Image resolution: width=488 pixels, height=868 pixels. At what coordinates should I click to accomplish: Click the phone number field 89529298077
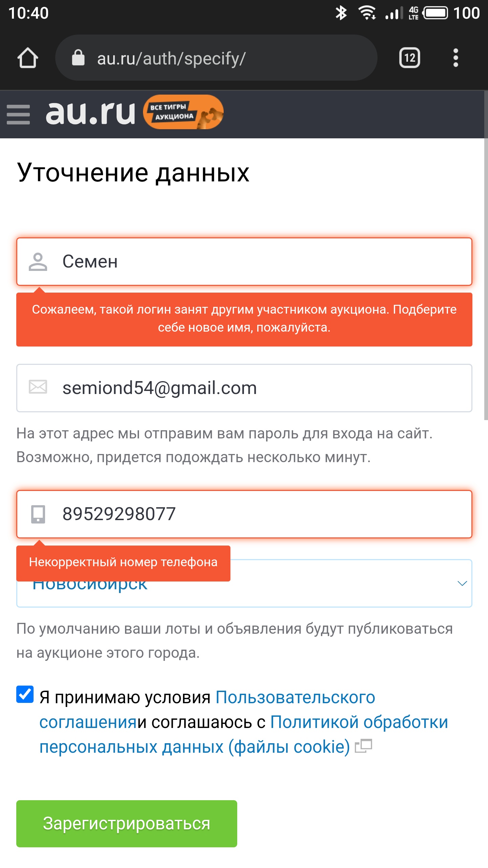pos(258,514)
